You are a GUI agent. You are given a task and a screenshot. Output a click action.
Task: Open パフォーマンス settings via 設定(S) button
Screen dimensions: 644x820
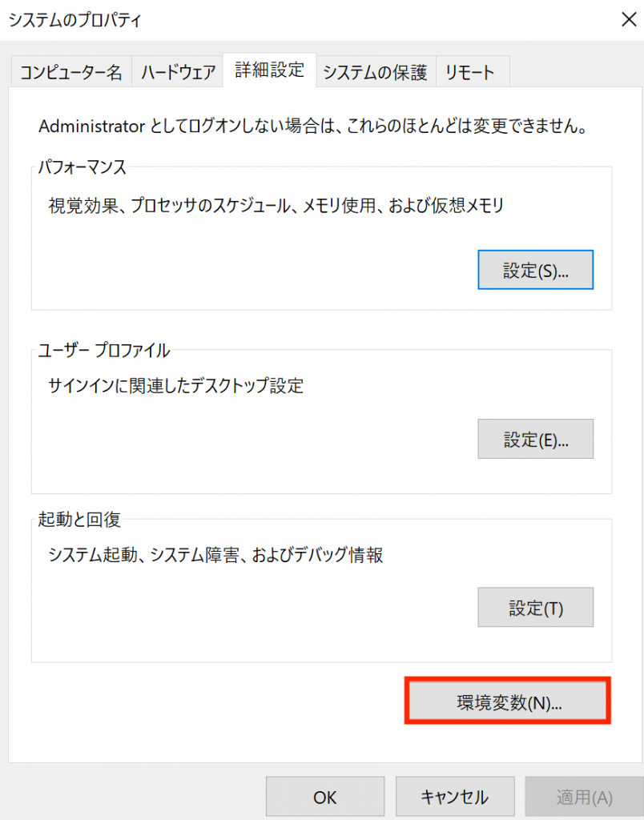point(535,270)
